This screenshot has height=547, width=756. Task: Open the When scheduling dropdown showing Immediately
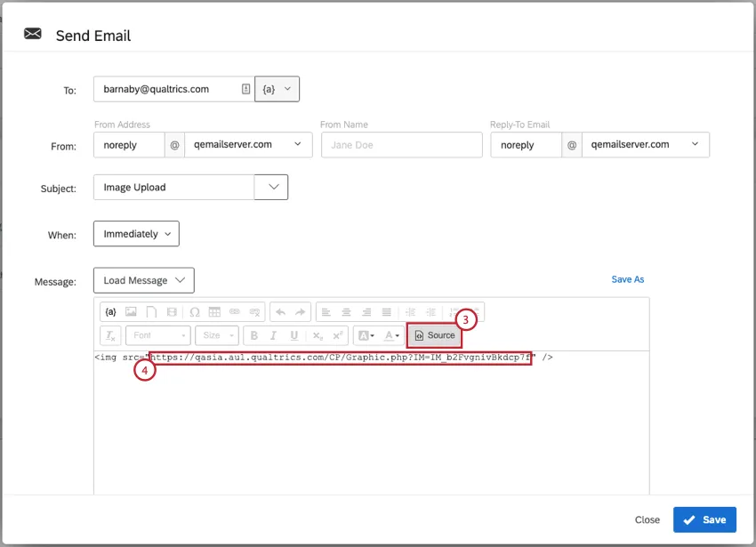tap(135, 233)
